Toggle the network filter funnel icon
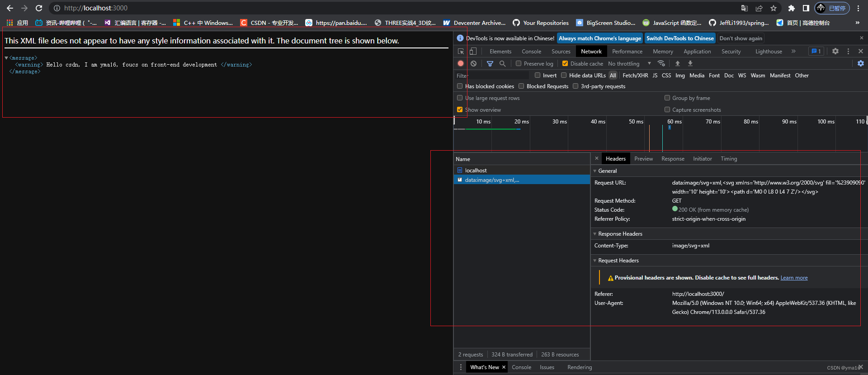The height and width of the screenshot is (375, 868). click(x=490, y=63)
